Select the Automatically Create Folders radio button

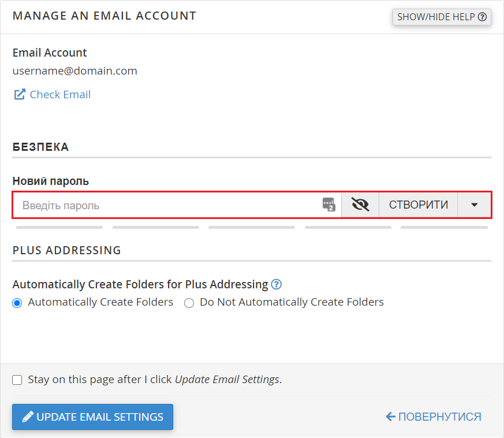17,303
